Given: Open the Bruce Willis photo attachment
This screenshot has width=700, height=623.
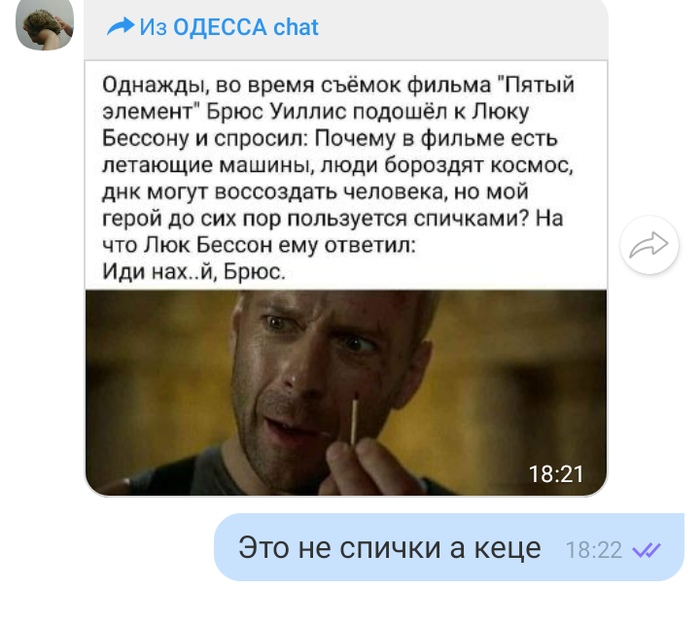Looking at the screenshot, I should point(346,393).
